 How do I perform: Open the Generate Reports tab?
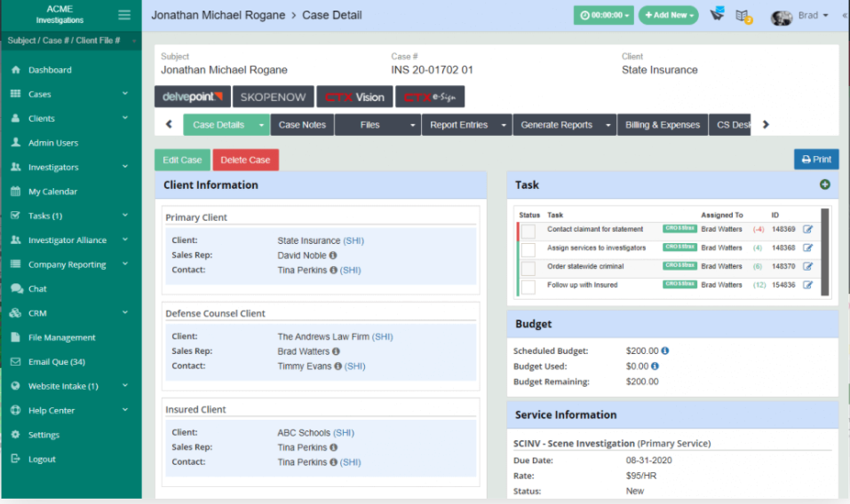[x=556, y=125]
